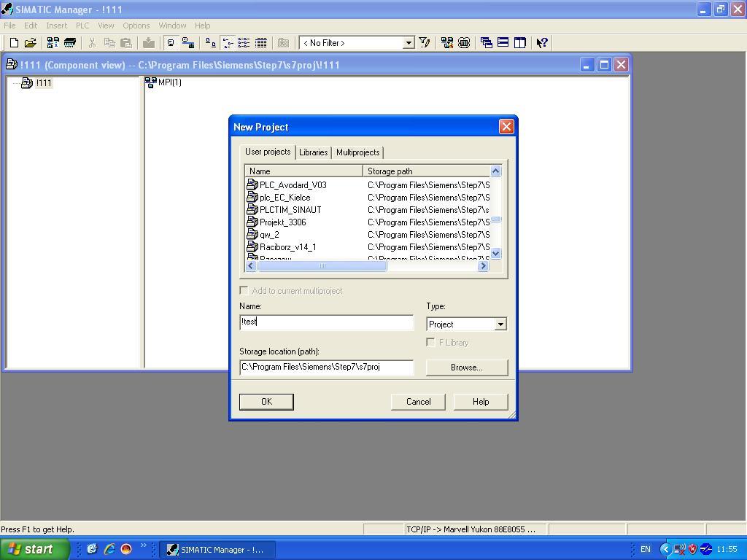This screenshot has height=560, width=747.
Task: Click the Help button in dialog
Action: pyautogui.click(x=481, y=402)
